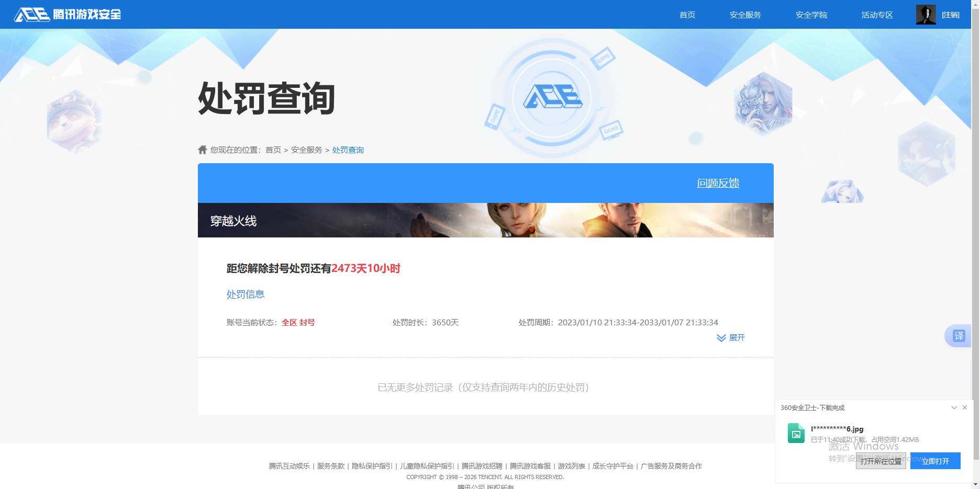Select 安全服务 in the breadcrumb
The height and width of the screenshot is (489, 980).
click(x=306, y=150)
